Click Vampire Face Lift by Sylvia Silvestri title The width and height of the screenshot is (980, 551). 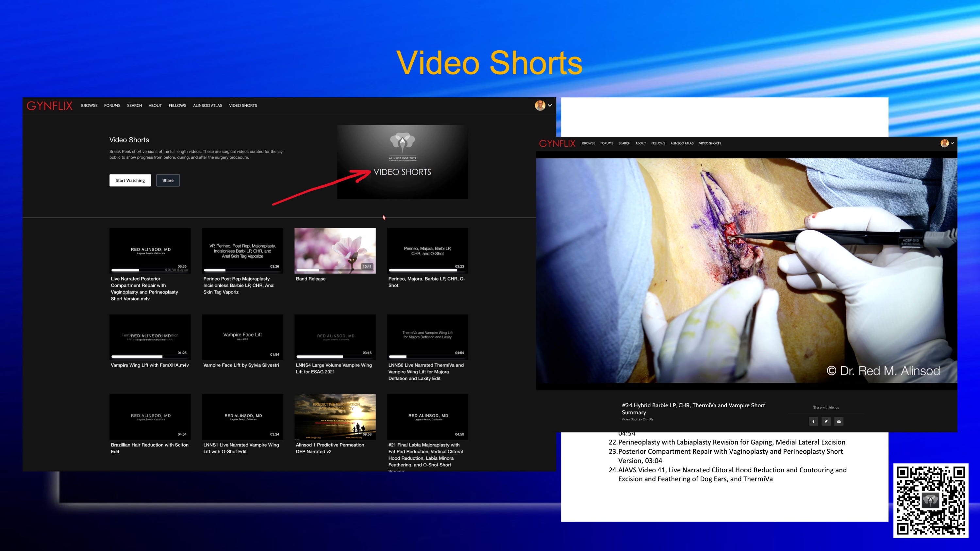pos(241,365)
